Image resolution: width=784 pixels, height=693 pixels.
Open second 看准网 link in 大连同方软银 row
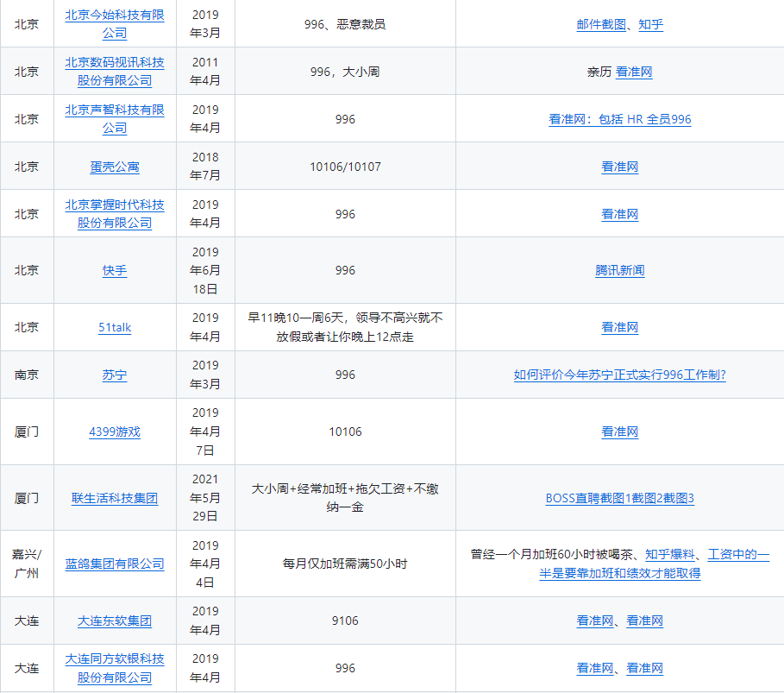[645, 668]
